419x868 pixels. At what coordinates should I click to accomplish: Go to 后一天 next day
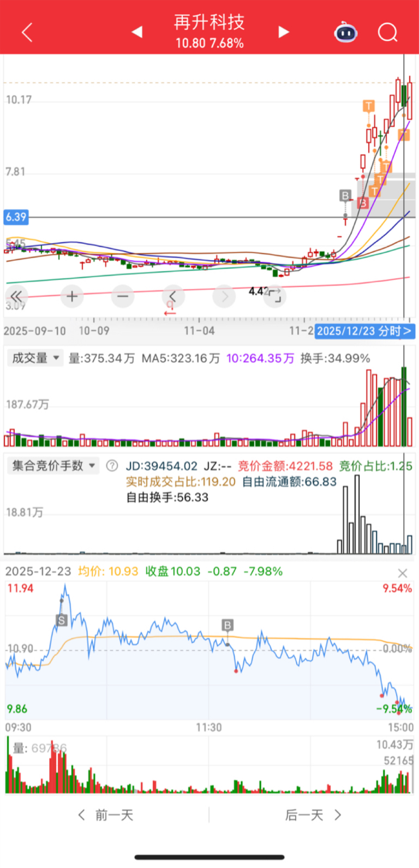(313, 815)
